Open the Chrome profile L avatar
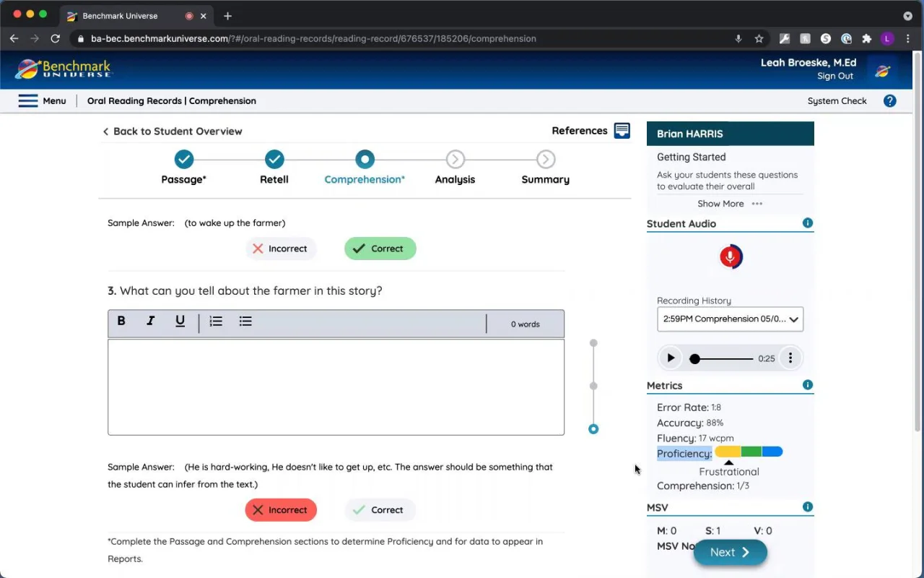Image resolution: width=924 pixels, height=578 pixels. pyautogui.click(x=887, y=38)
